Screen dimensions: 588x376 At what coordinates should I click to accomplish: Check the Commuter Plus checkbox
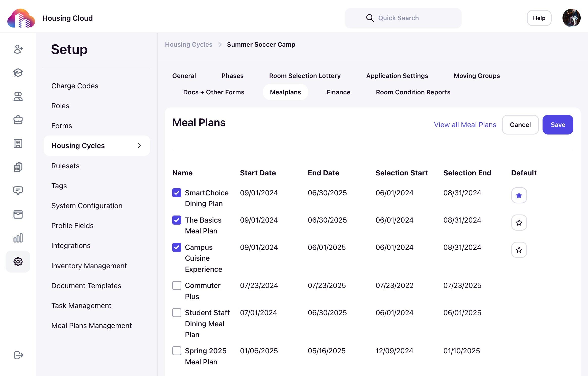click(177, 285)
